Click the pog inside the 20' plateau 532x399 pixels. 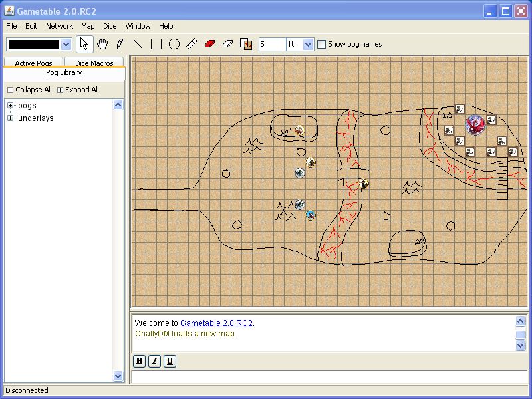(299, 130)
